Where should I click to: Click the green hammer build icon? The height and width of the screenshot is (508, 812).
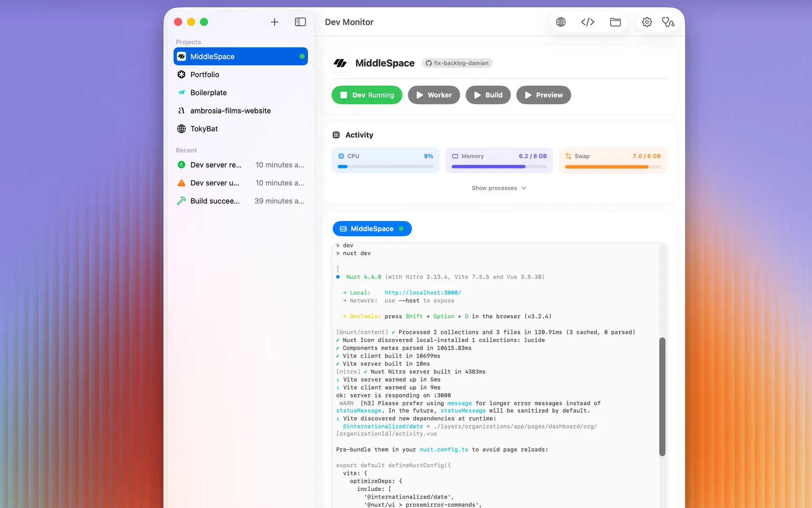tap(181, 201)
